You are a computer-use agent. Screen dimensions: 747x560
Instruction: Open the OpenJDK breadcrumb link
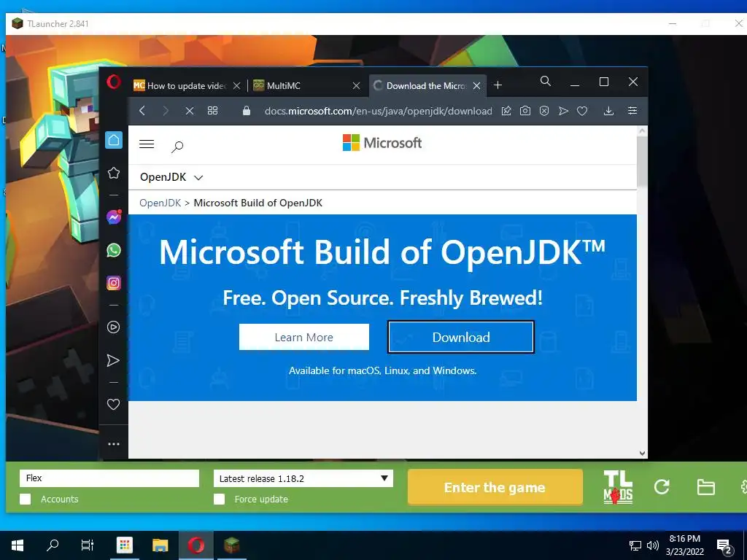[x=160, y=203]
